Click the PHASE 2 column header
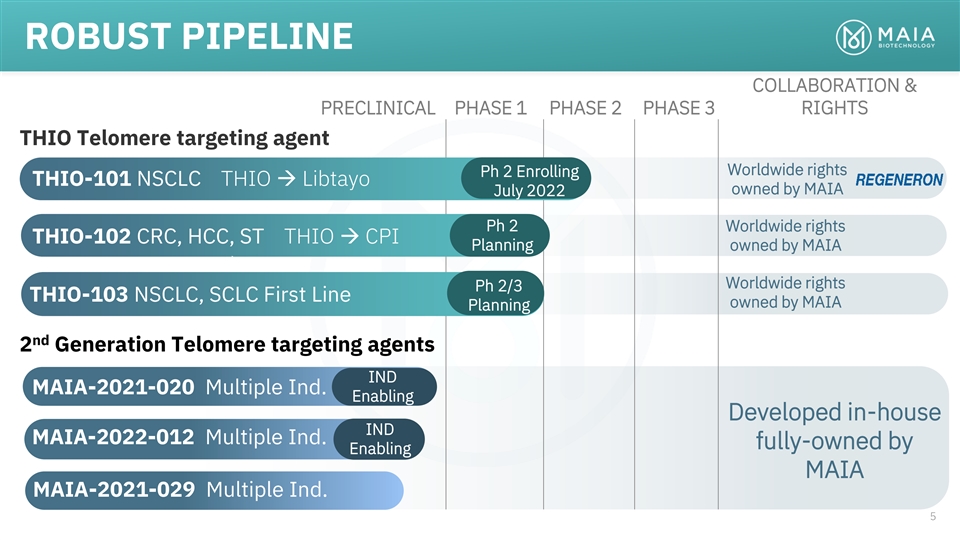This screenshot has width=960, height=540. (585, 108)
